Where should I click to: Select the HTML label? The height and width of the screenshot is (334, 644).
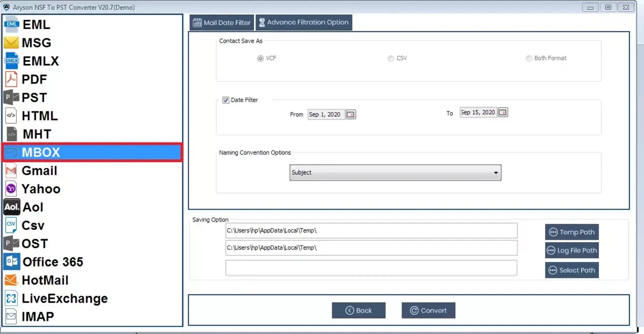click(x=40, y=116)
